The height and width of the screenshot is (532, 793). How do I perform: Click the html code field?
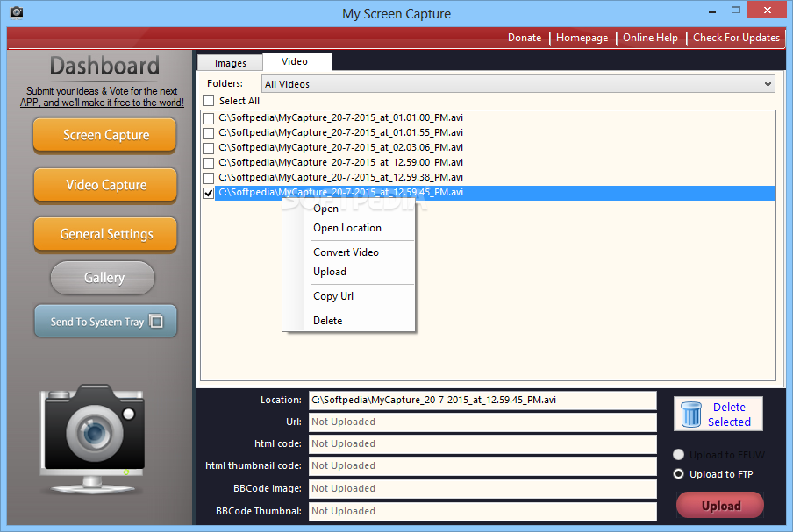[x=482, y=443]
